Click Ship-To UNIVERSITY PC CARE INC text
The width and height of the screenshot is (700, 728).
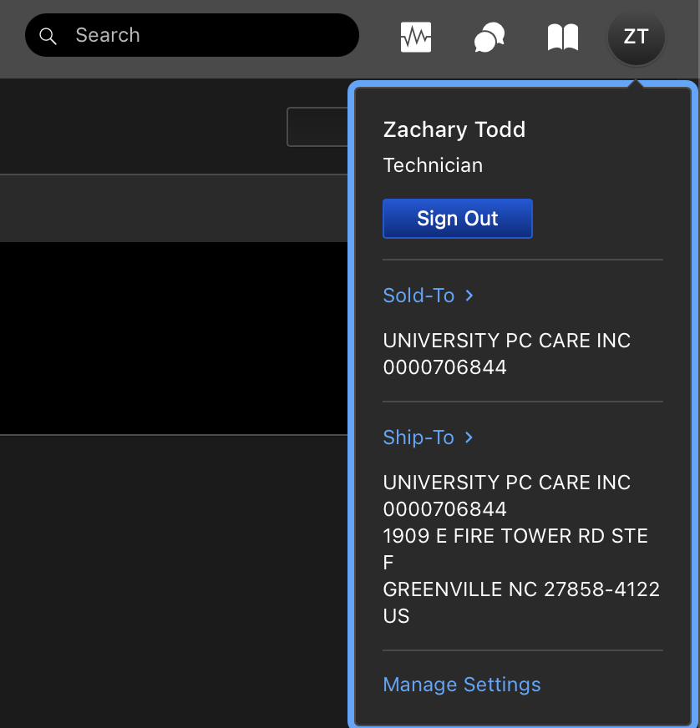pos(507,483)
